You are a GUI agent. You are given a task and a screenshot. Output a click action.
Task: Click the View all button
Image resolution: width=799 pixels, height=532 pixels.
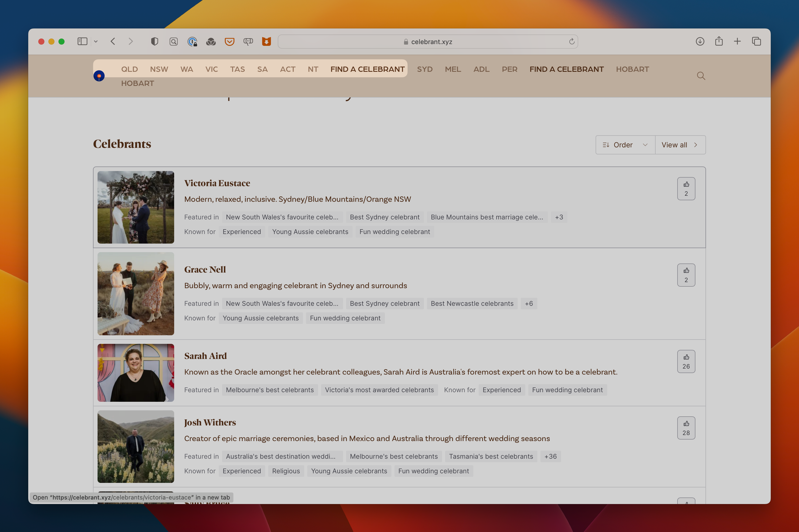tap(680, 145)
